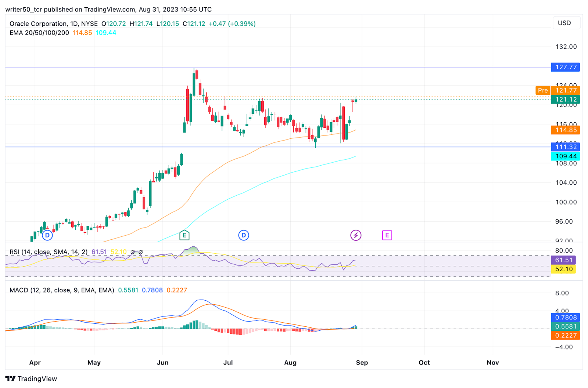Select the RSI (14, close, SMA, 14, 2) legend
Screen dimensions: 588x388
tap(49, 252)
